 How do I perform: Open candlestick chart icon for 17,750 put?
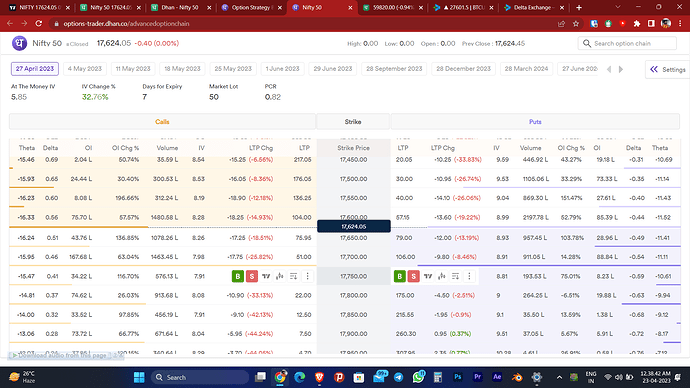pyautogui.click(x=442, y=276)
